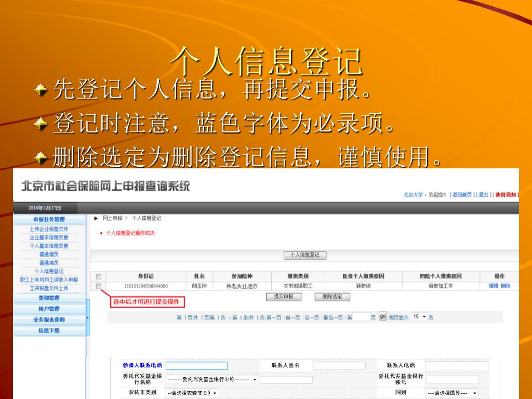Click 医保个人缴费原因 column header
Viewport: 532px width, 399px height.
tap(363, 276)
